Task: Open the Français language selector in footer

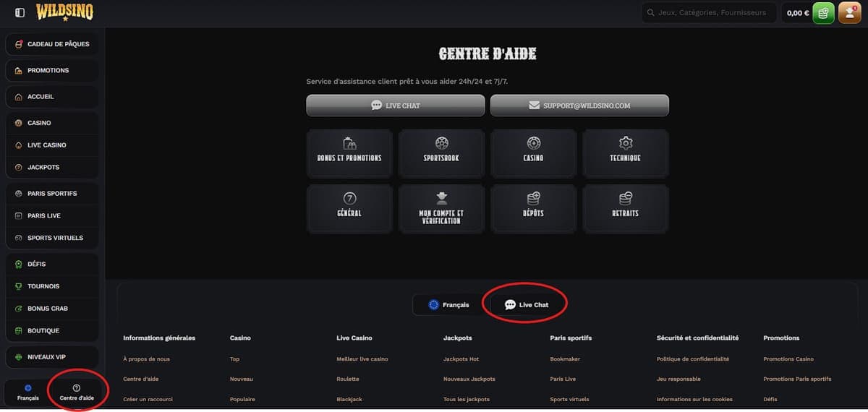Action: [x=448, y=305]
